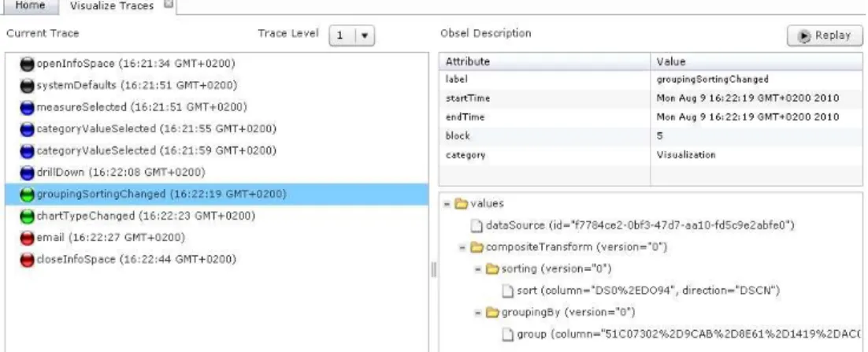868x352 pixels.
Task: Click the Replay button
Action: 825,35
